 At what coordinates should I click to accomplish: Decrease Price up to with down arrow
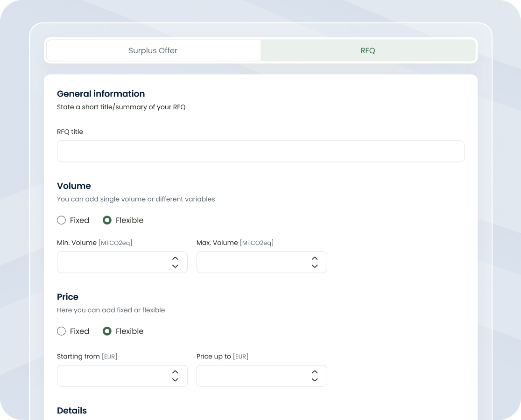pyautogui.click(x=315, y=380)
